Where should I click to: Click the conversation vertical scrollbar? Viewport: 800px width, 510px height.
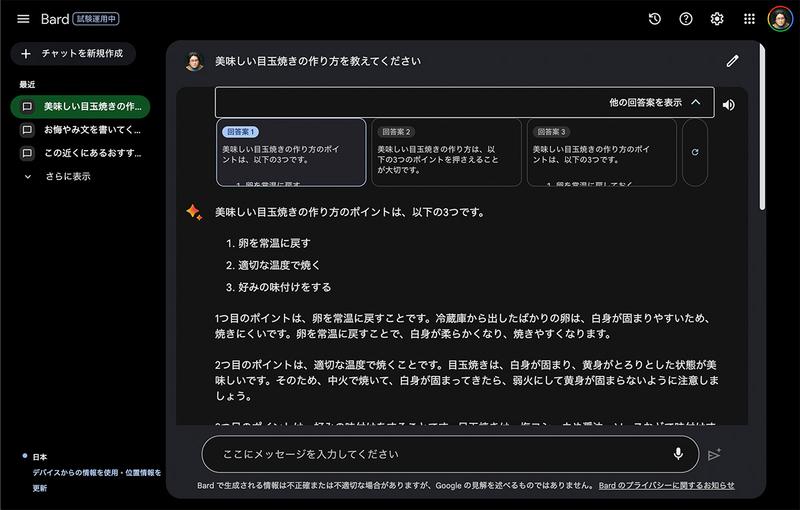762,128
